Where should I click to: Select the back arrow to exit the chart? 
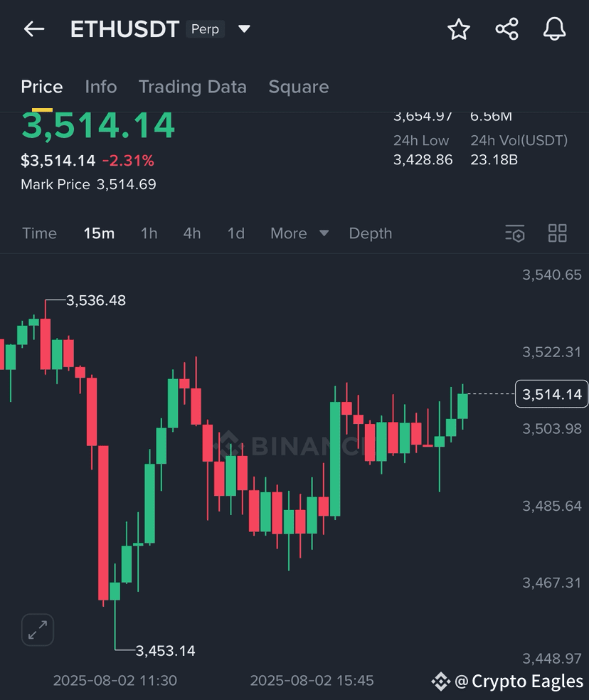[x=34, y=29]
